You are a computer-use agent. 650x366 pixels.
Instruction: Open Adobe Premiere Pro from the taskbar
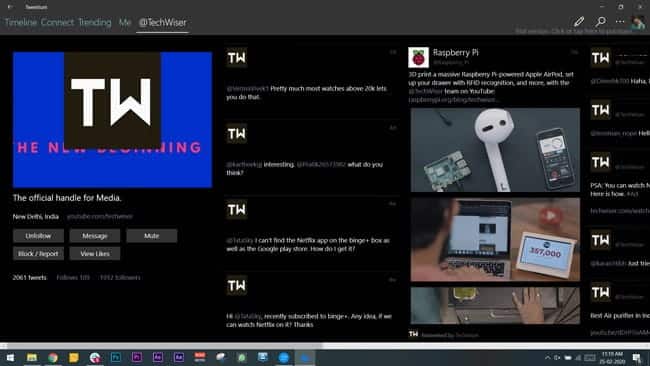pos(137,357)
